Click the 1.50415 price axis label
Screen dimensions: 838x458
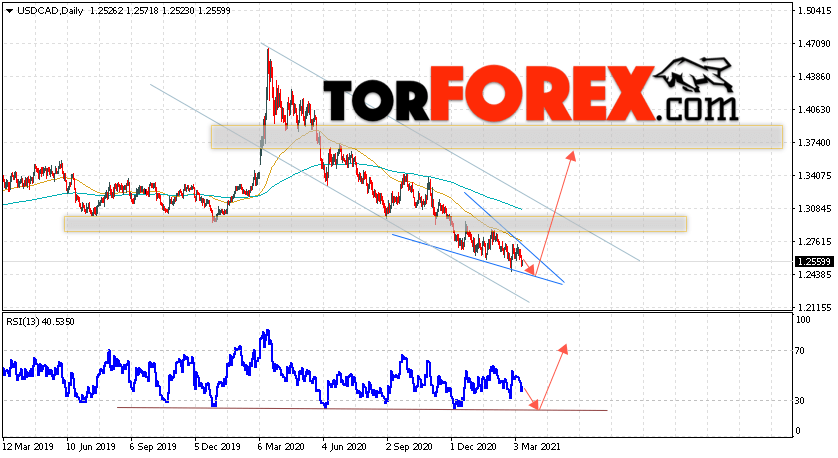coord(814,11)
